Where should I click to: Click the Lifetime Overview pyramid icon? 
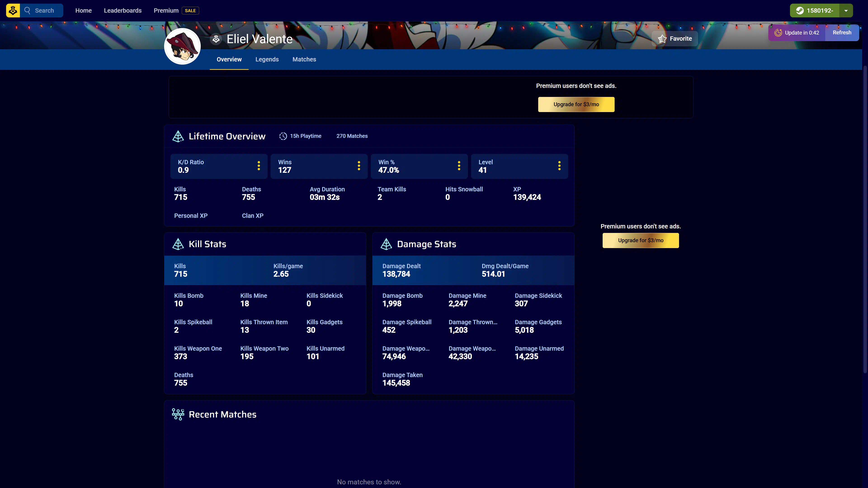[178, 136]
